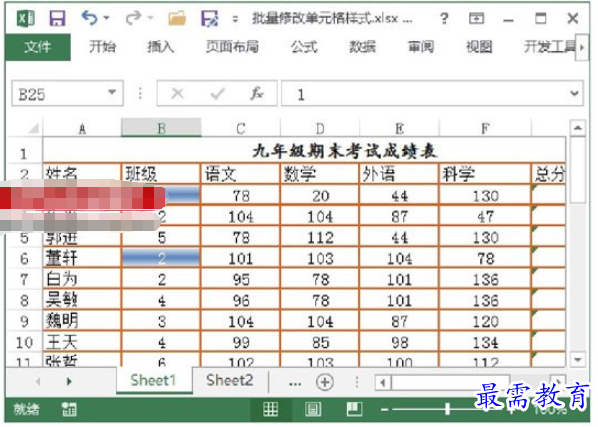Image resolution: width=598 pixels, height=427 pixels.
Task: Add a new sheet with plus button
Action: click(x=325, y=382)
